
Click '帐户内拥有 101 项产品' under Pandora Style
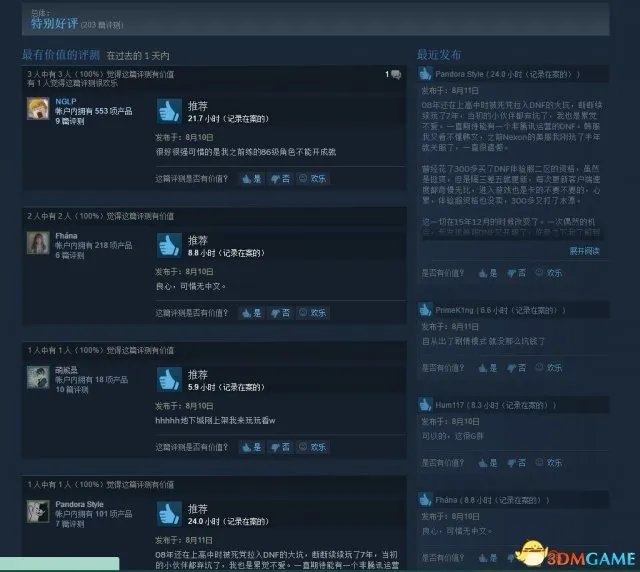pyautogui.click(x=93, y=514)
